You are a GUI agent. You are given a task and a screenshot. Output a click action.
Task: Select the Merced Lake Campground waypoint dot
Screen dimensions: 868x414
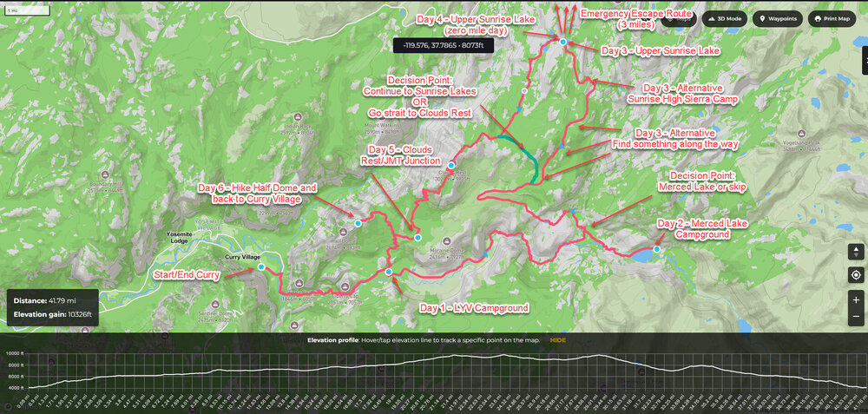tap(656, 249)
